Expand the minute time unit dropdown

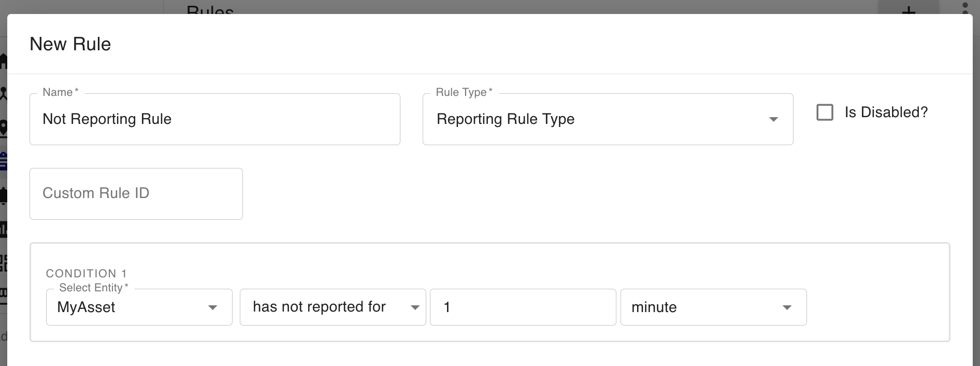713,307
